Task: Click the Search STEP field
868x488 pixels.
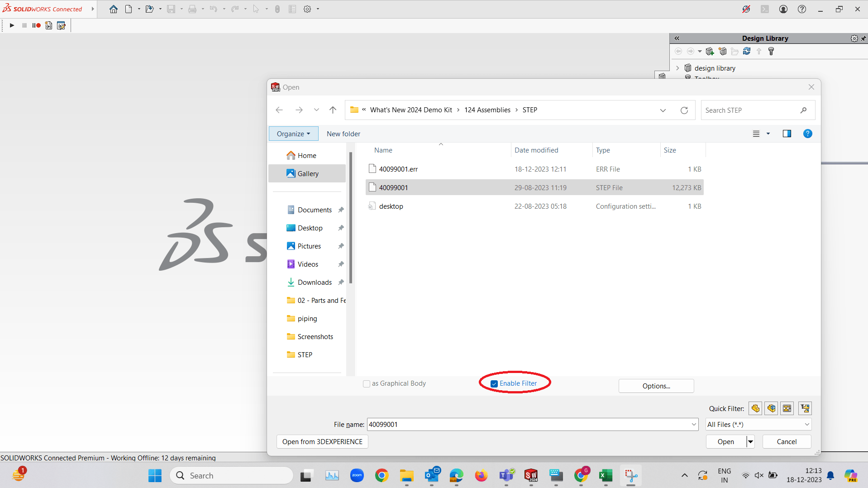Action: tap(751, 110)
